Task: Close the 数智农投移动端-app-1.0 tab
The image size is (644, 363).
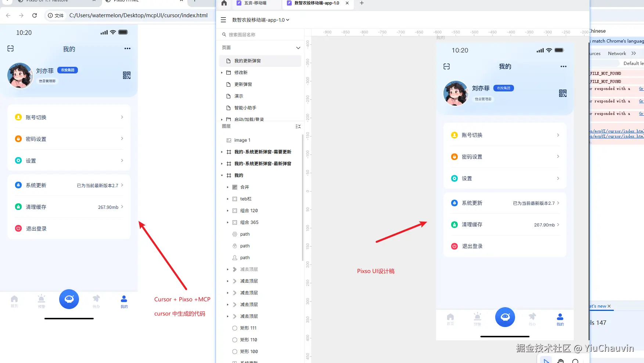Action: [347, 3]
